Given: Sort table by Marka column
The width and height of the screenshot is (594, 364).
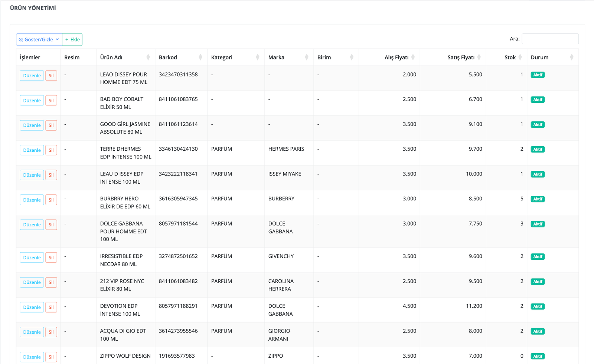Looking at the screenshot, I should point(289,57).
